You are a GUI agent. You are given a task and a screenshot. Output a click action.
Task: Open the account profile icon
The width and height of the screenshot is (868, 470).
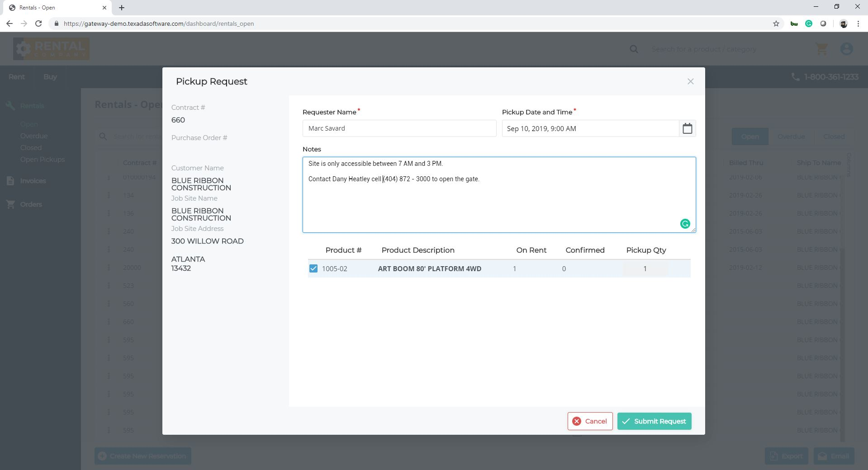tap(847, 49)
